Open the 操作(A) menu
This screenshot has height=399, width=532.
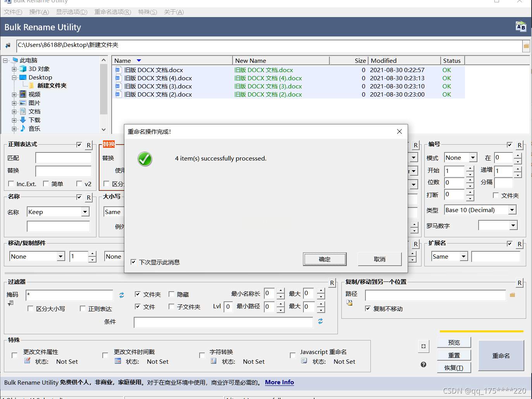pos(39,12)
